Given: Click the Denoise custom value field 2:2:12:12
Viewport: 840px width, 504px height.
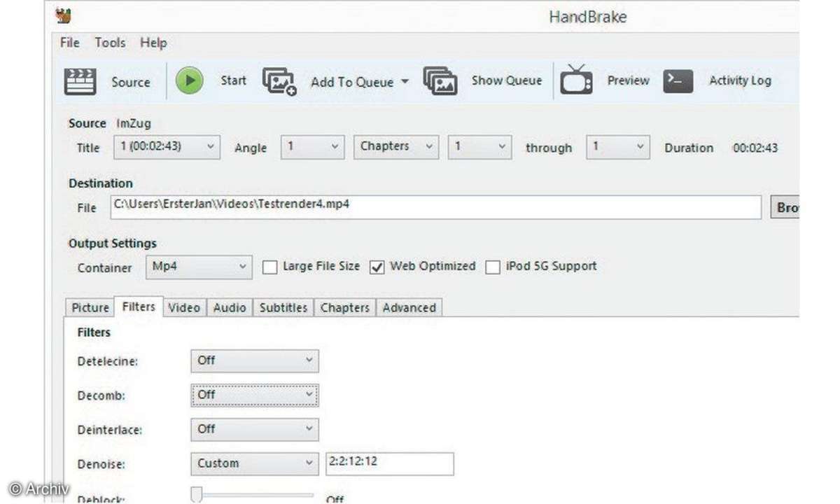Looking at the screenshot, I should point(390,463).
